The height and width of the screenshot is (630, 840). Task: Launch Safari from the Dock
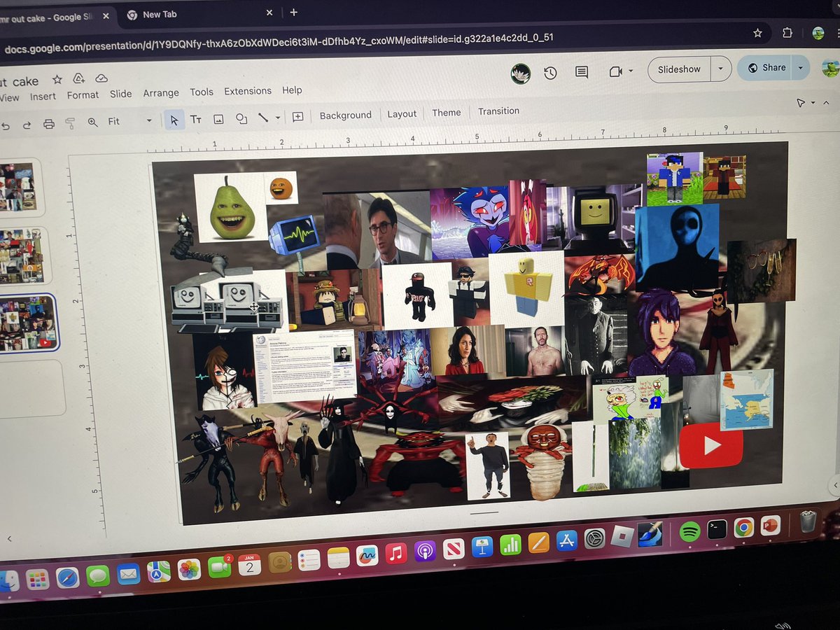(68, 577)
